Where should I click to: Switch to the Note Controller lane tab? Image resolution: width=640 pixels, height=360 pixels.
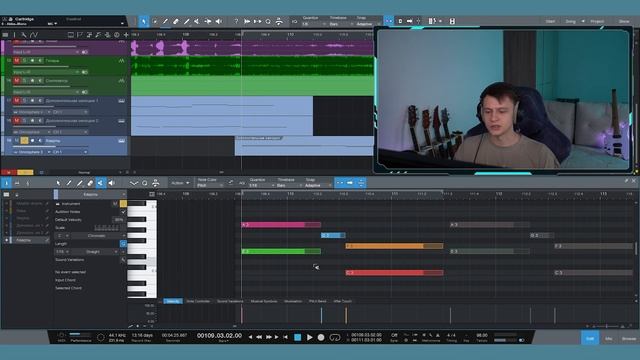(x=198, y=301)
